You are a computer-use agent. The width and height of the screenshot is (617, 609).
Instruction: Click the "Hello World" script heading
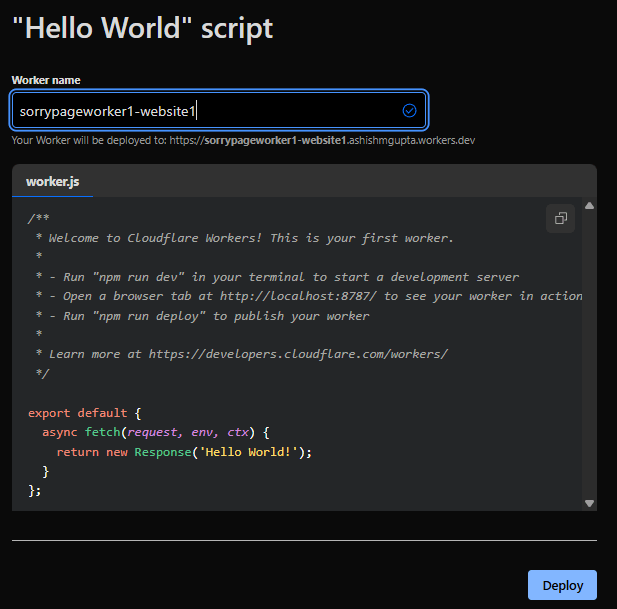[x=142, y=28]
